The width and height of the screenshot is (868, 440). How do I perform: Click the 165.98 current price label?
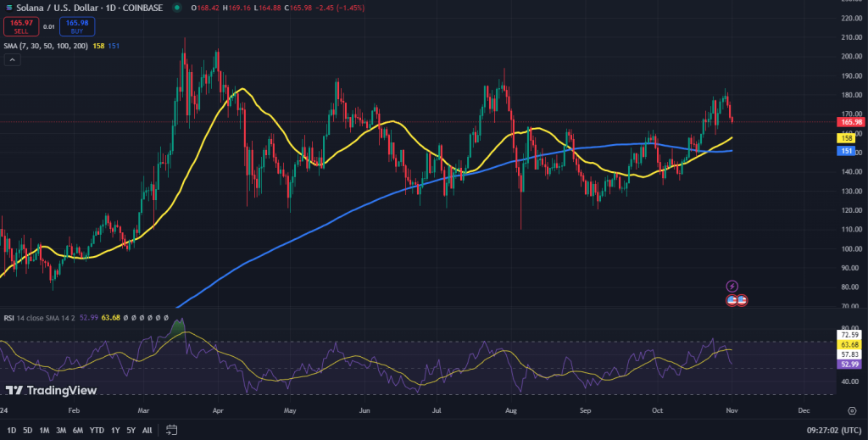pyautogui.click(x=852, y=122)
